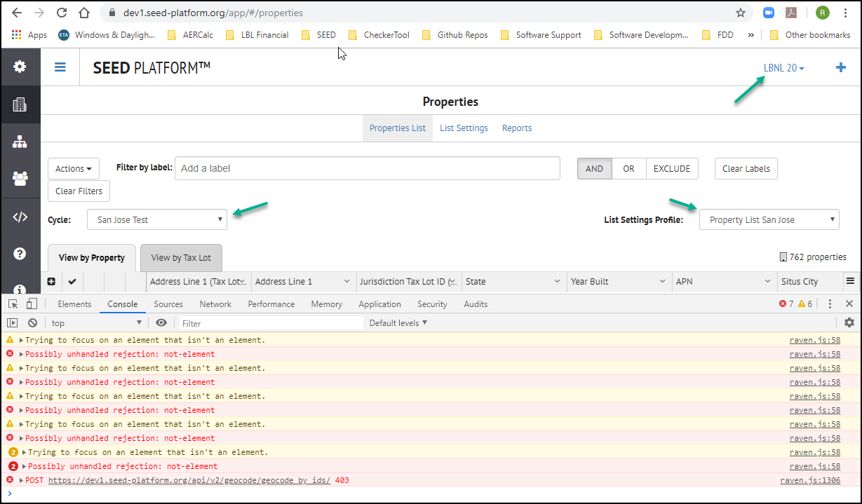Select the buildings inventory icon in the sidebar
The image size is (862, 504).
(19, 104)
